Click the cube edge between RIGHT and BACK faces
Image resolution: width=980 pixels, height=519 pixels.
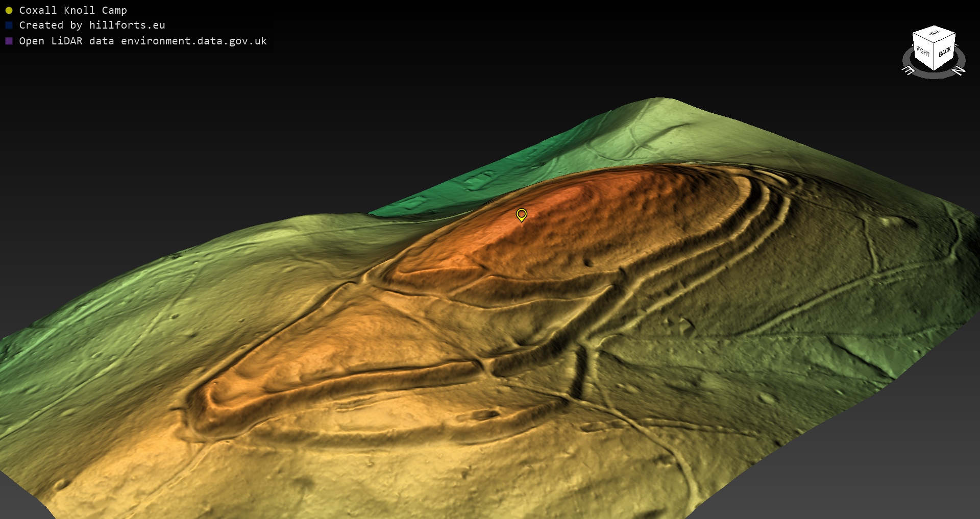[x=934, y=56]
